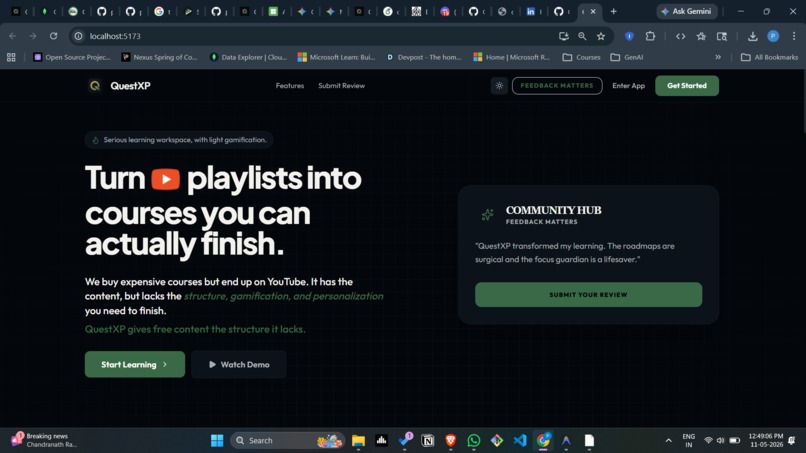Image resolution: width=806 pixels, height=453 pixels.
Task: Open Features in the site navigation
Action: (290, 86)
